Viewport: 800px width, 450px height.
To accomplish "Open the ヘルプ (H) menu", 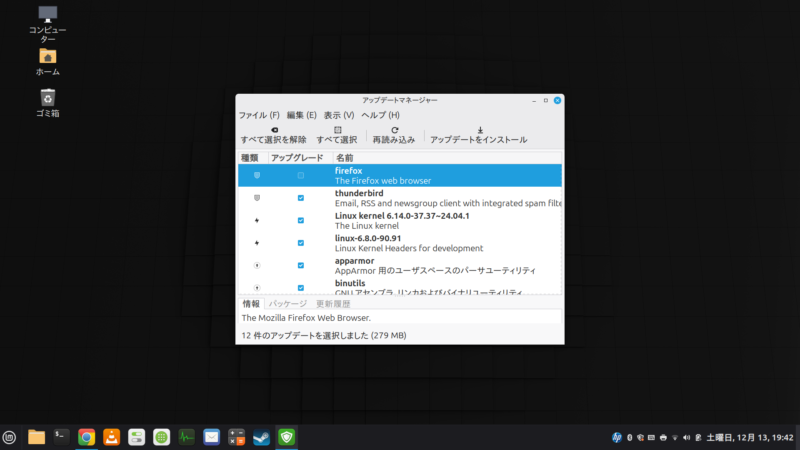I will pyautogui.click(x=380, y=115).
